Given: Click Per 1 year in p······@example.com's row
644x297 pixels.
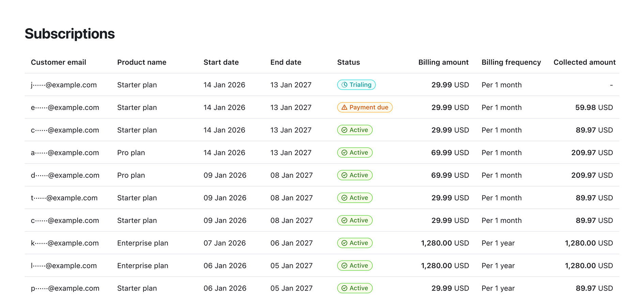Looking at the screenshot, I should 498,288.
